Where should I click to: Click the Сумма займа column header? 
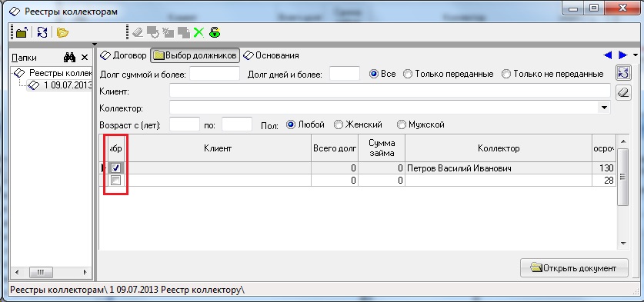pyautogui.click(x=382, y=148)
